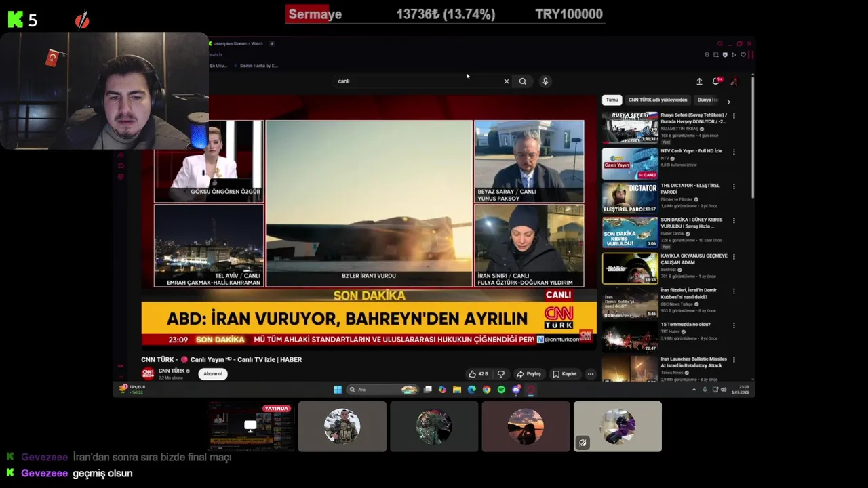Open File Explorer from the taskbar
Screen dimensions: 868x488
[457, 390]
